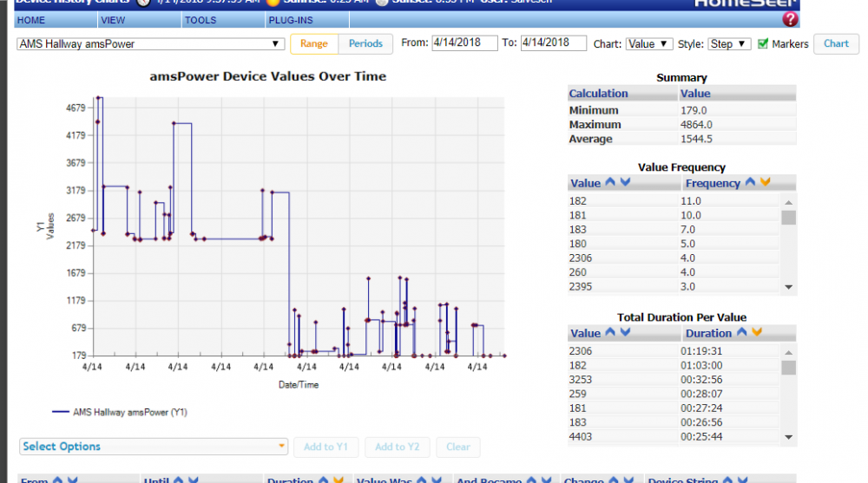This screenshot has width=868, height=483.
Task: Sort Duration column descending with orange arrow
Action: click(757, 333)
